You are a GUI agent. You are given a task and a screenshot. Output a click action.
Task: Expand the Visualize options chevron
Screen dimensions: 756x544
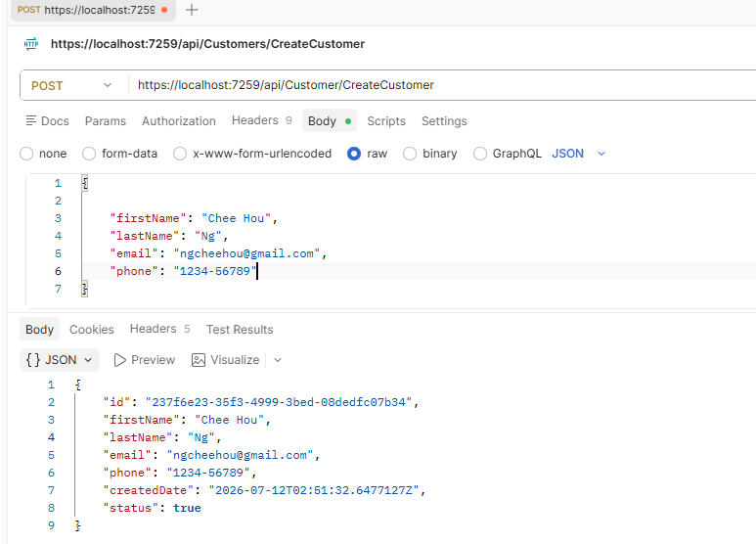pos(278,360)
